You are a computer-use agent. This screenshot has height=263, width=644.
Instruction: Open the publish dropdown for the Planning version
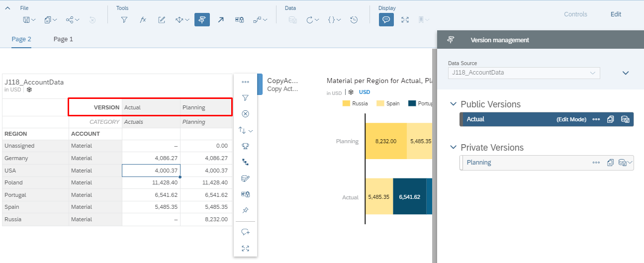coord(626,163)
